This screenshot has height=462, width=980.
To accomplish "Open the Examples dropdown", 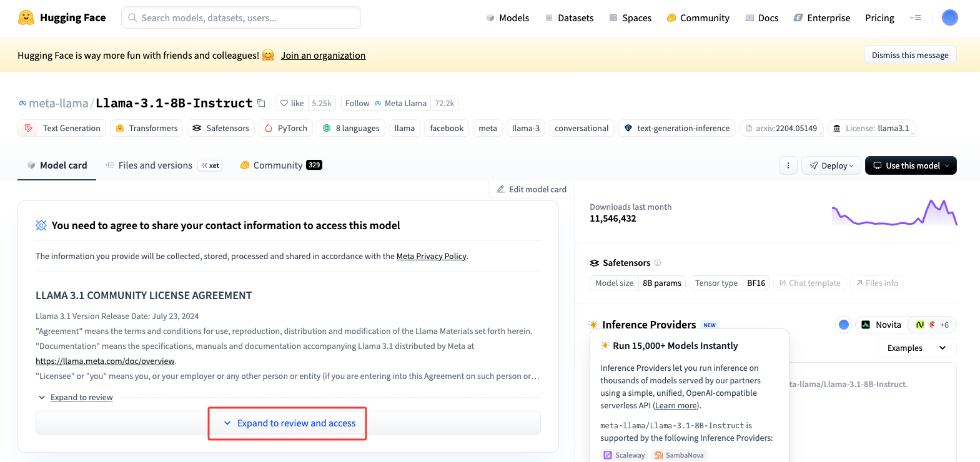I will pos(916,348).
